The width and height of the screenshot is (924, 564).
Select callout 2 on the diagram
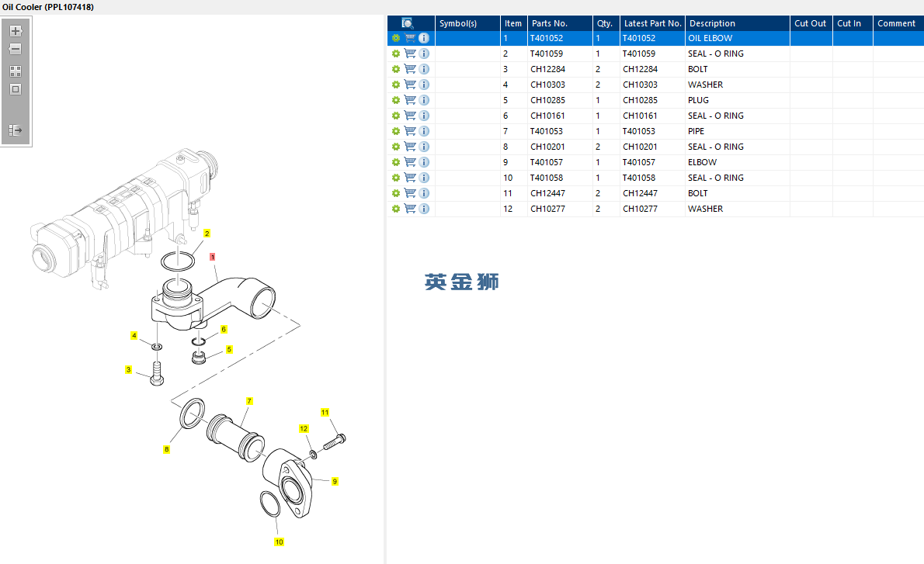(207, 234)
